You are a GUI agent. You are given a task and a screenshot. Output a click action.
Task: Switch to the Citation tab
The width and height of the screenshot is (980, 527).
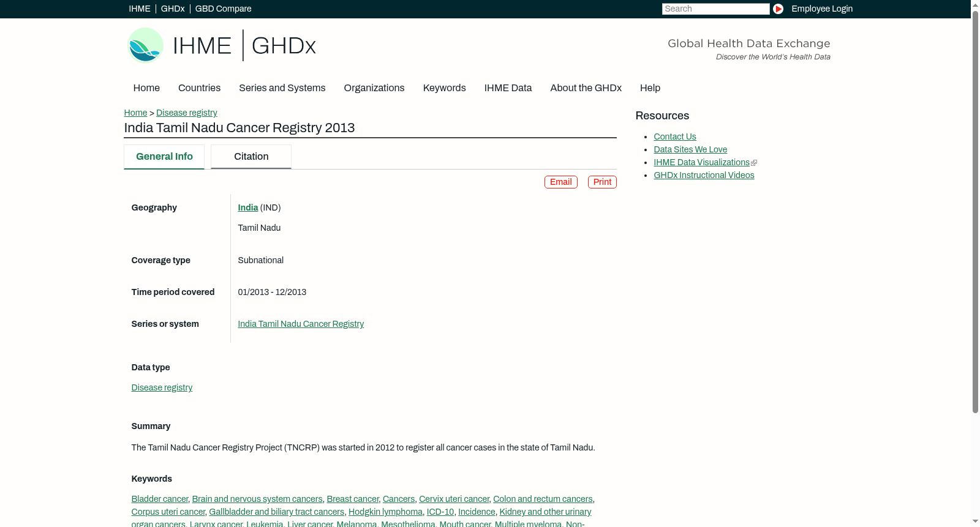pyautogui.click(x=251, y=157)
